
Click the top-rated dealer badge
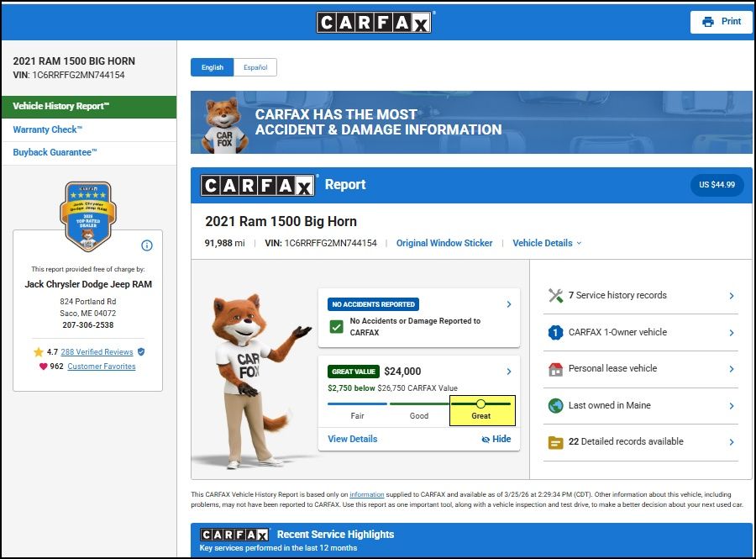click(x=88, y=215)
